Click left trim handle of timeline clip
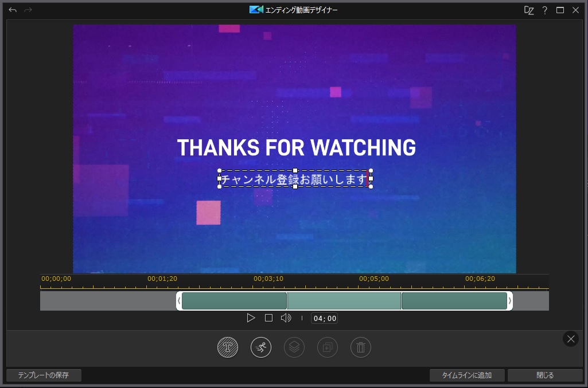 click(x=179, y=301)
